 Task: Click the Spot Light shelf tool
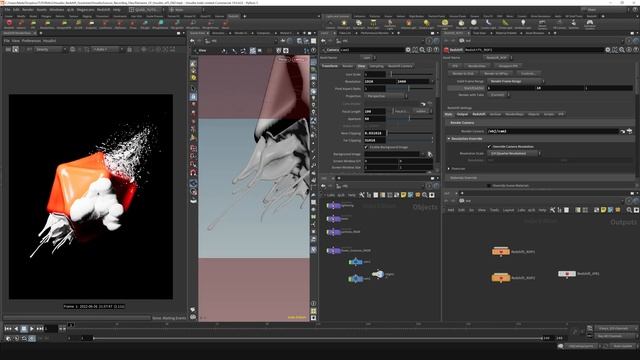[x=359, y=24]
